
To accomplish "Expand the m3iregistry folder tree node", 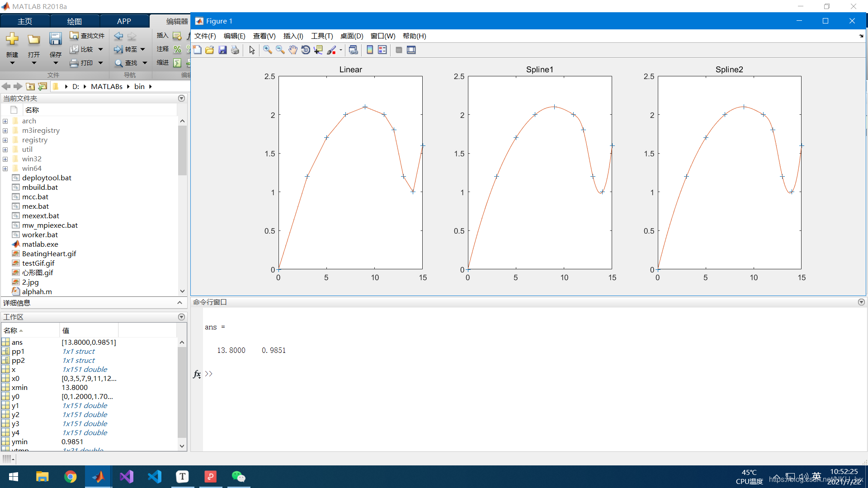I will [x=5, y=131].
